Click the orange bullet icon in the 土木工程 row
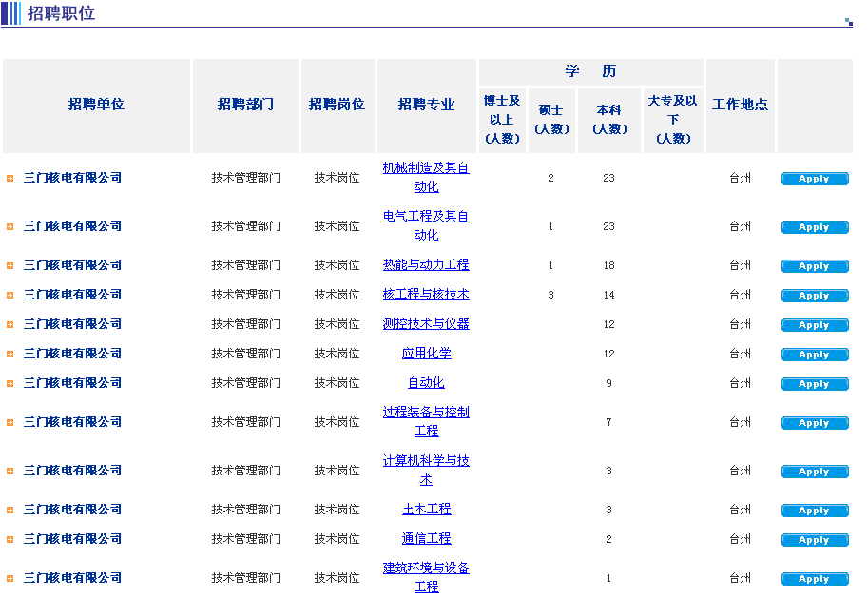Image resolution: width=868 pixels, height=598 pixels. [x=10, y=510]
